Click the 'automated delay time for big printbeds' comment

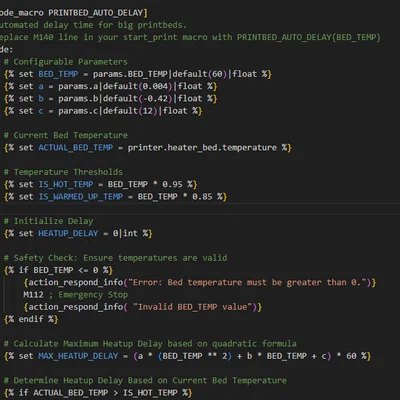[x=93, y=25]
